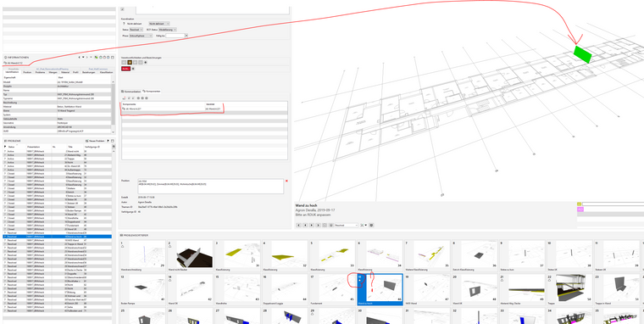Open the Identifikation tab

(12, 72)
